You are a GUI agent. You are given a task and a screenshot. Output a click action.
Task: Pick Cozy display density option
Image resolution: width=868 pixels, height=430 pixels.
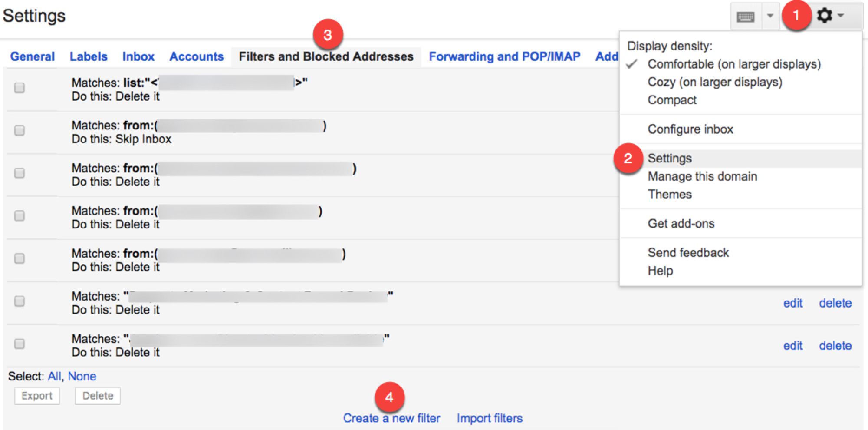coord(715,82)
